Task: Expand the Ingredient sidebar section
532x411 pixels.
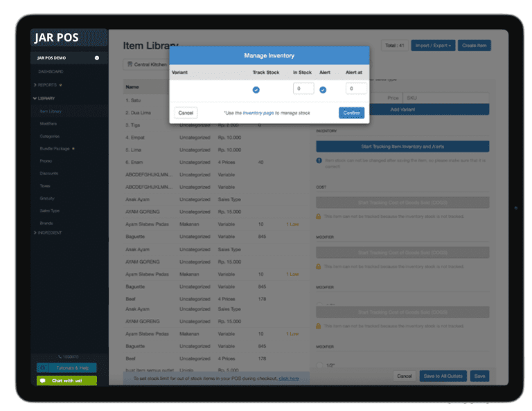Action: [x=35, y=232]
